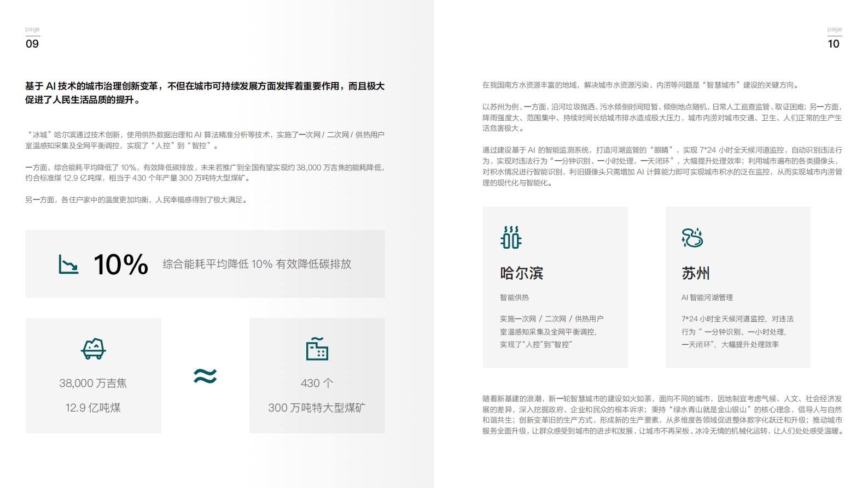Click paragraph starting '通过建设基于 AI 的智能监测系统'
This screenshot has width=868, height=488.
(x=662, y=166)
